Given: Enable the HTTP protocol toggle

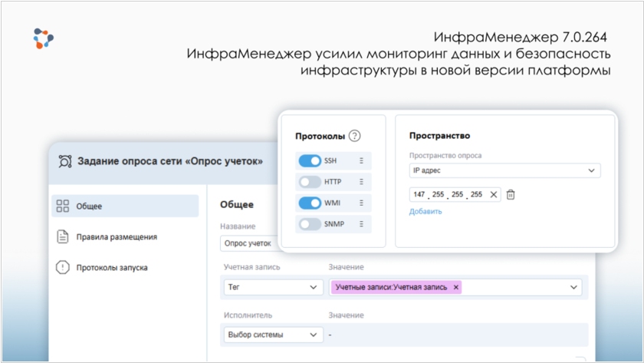Looking at the screenshot, I should [310, 182].
